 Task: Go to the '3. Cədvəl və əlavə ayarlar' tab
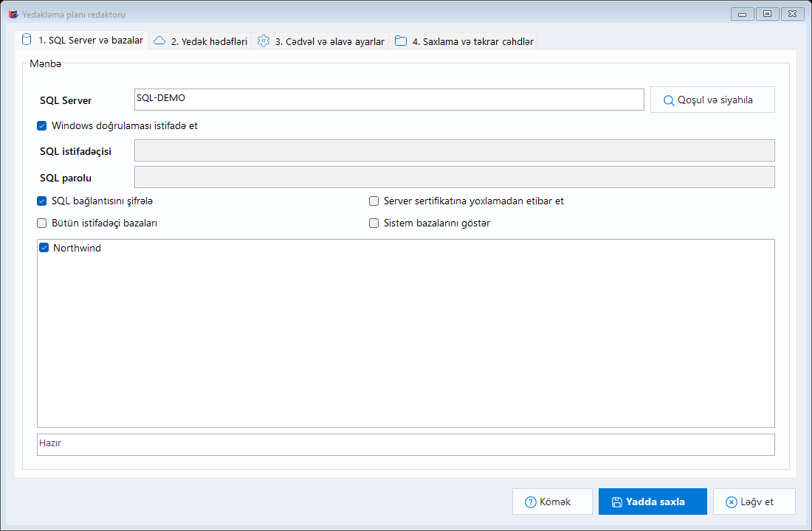[320, 41]
